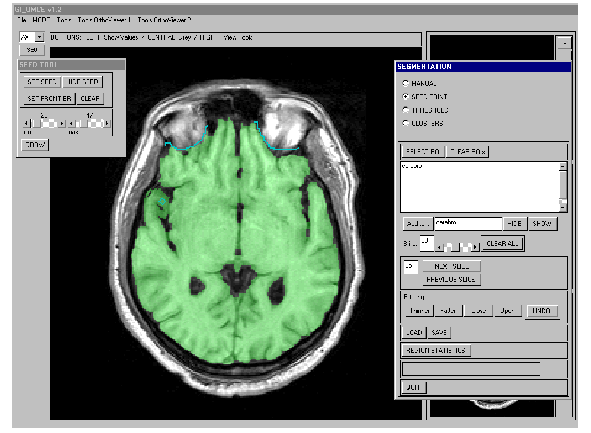Viewport: 591px width, 433px height.
Task: Click SET FRONTIER in Seed Tool panel
Action: 49,98
